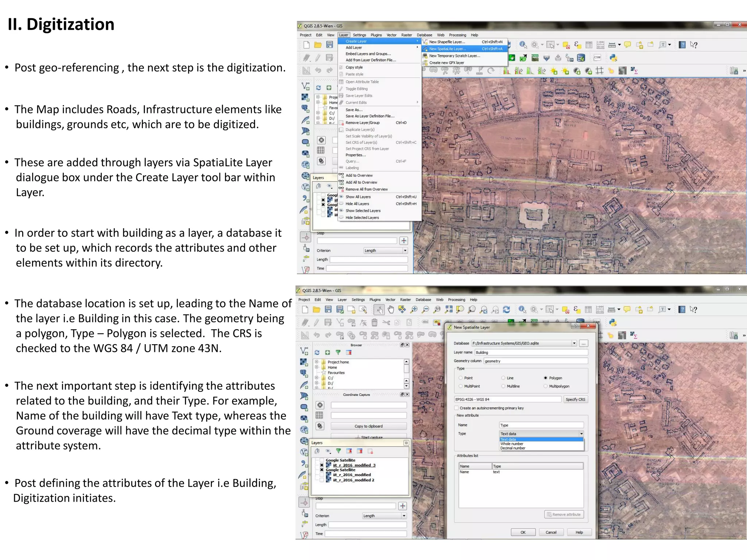Screen dimensions: 747x560
Task: Click Map Tips icon in upper QGIS toolbar
Action: click(627, 45)
